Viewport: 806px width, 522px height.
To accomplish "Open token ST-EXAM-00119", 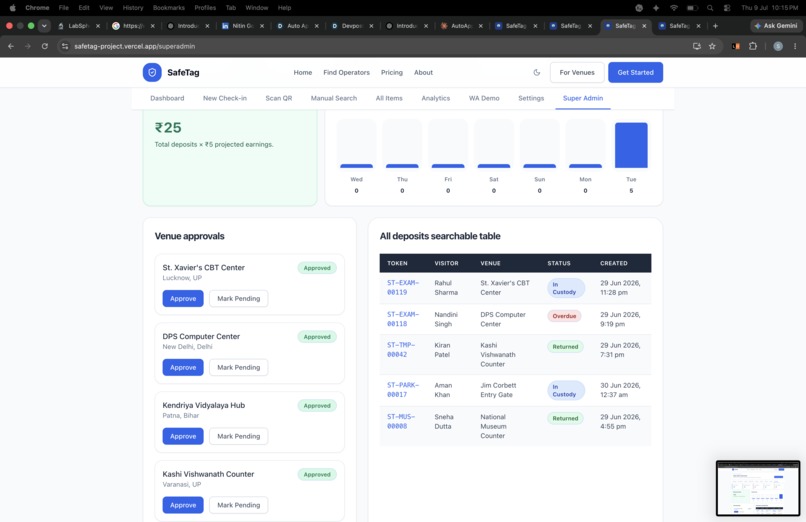I will pos(403,288).
